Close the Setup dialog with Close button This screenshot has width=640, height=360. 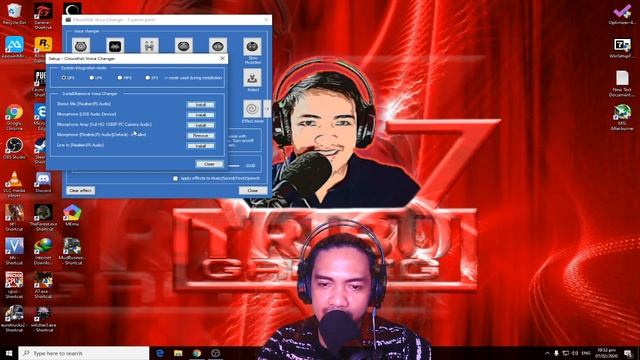(x=209, y=164)
